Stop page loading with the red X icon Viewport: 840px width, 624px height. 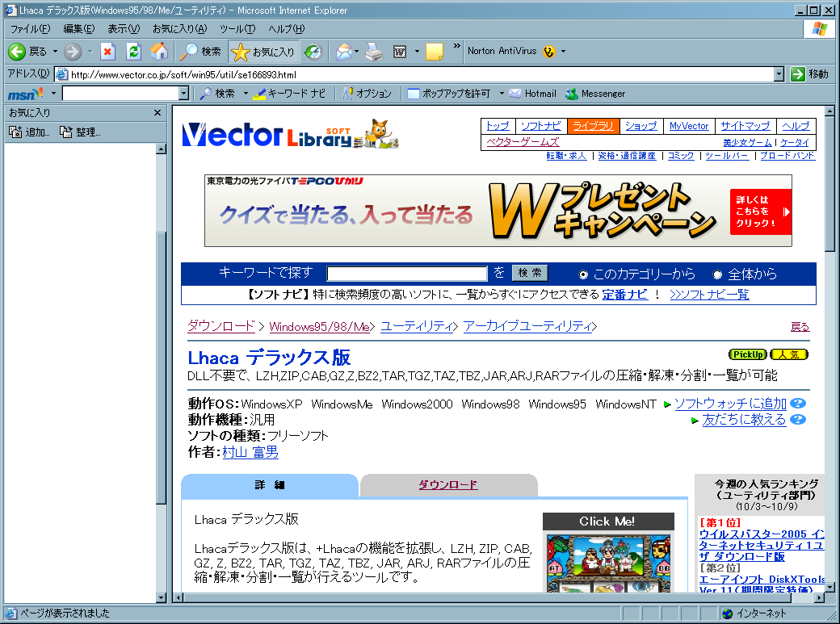point(107,52)
